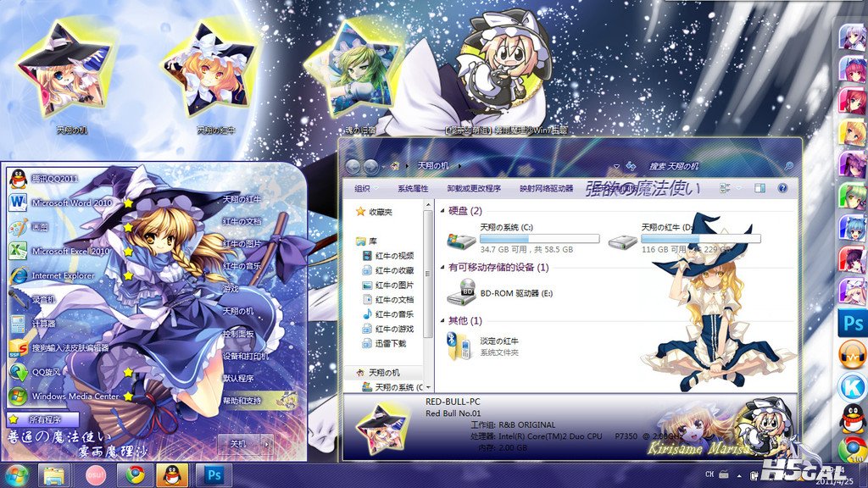This screenshot has width=868, height=488.
Task: Open 所有程序 in the Start menu
Action: 43,419
